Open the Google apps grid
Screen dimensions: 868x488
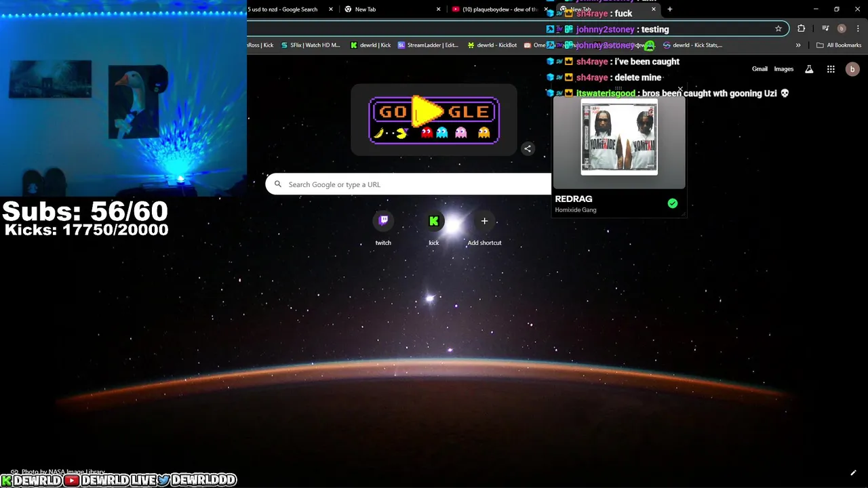pyautogui.click(x=831, y=69)
